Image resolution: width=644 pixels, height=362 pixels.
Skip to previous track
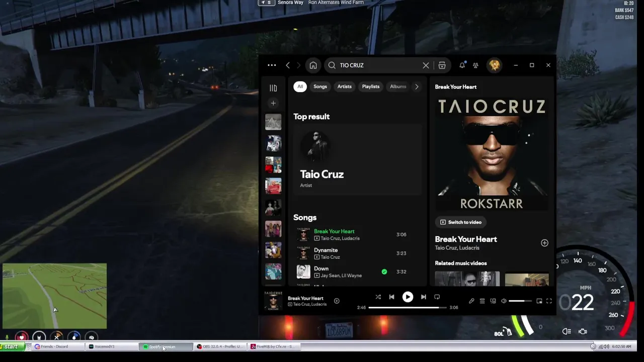[x=391, y=297]
